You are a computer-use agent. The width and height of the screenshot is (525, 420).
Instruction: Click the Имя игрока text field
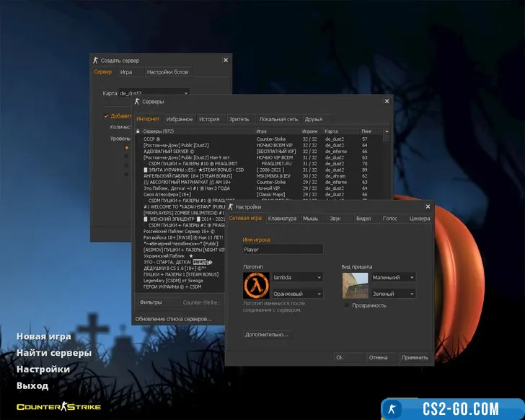(x=283, y=250)
